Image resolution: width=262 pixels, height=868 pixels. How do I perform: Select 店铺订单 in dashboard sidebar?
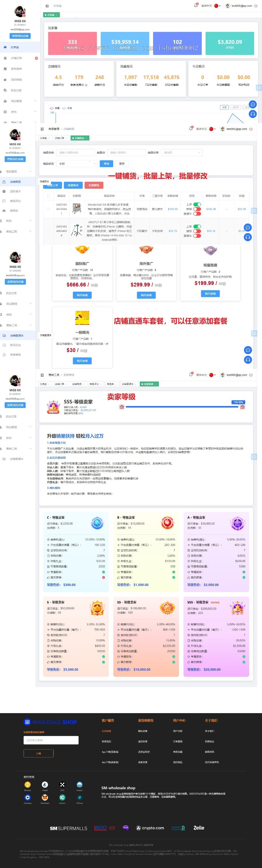click(x=20, y=58)
